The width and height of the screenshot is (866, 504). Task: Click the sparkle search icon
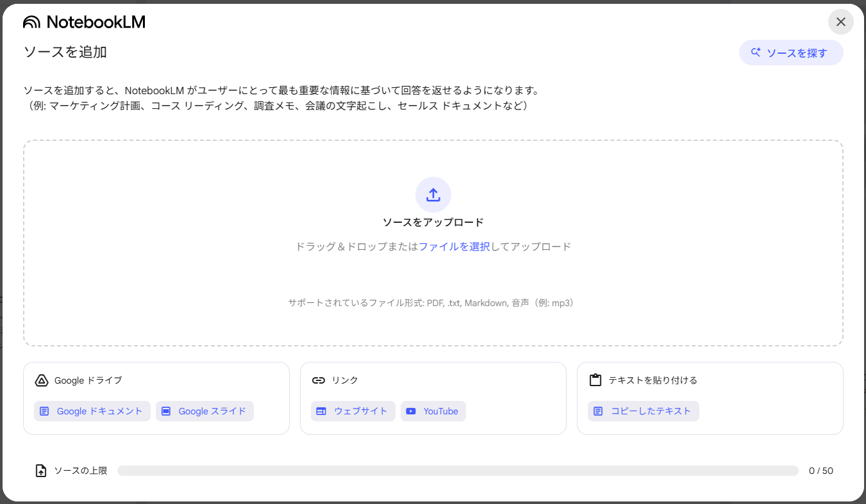[756, 53]
